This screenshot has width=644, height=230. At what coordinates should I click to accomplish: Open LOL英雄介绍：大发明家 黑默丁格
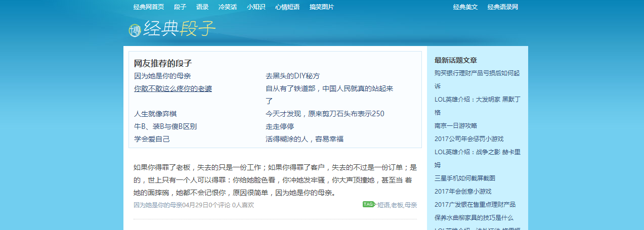(477, 106)
